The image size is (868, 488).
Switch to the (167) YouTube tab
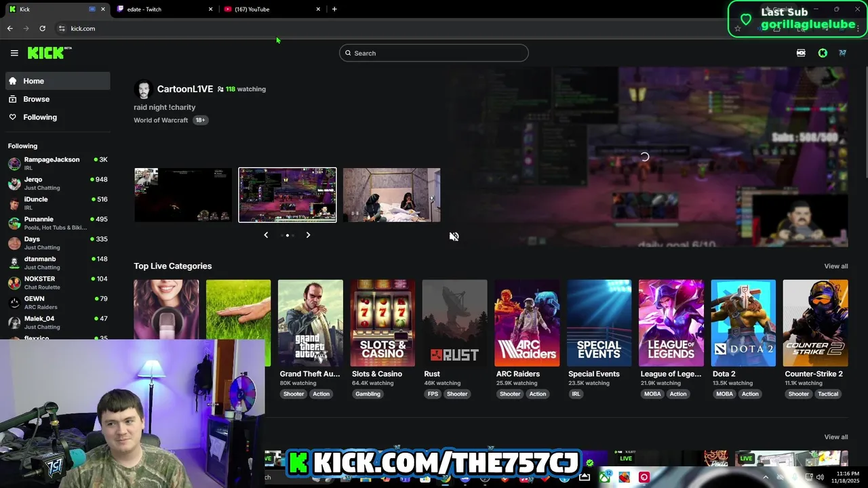(268, 9)
